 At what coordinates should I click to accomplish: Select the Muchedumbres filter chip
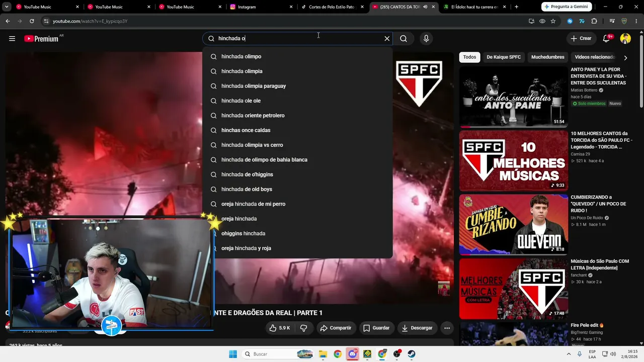[x=548, y=57]
